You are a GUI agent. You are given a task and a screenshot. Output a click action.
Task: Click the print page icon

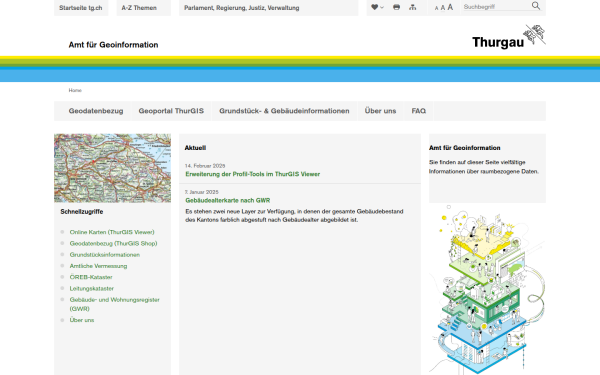click(396, 7)
